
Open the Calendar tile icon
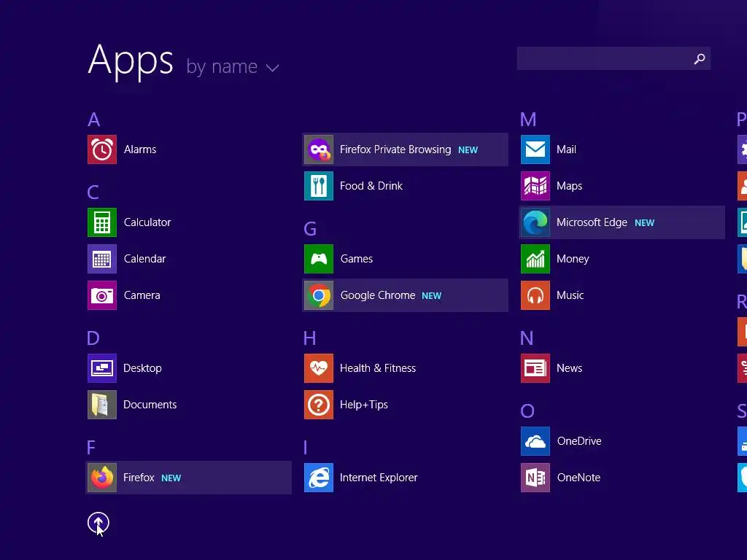pos(102,259)
